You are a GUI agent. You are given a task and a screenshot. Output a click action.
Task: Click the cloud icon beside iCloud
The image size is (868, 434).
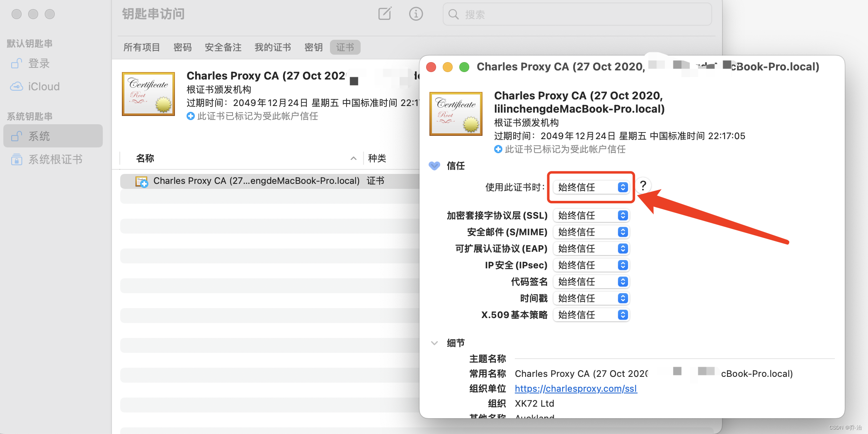click(x=17, y=86)
